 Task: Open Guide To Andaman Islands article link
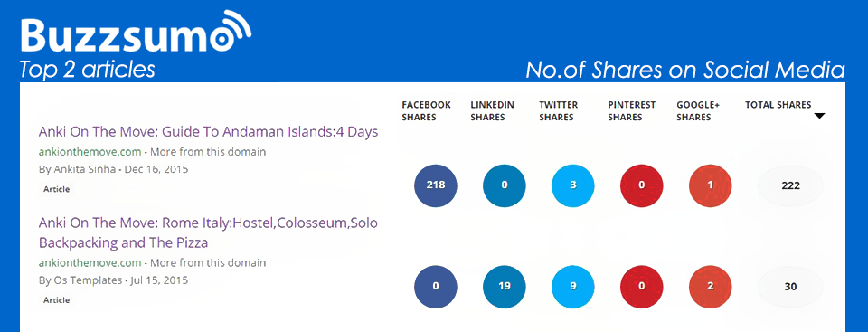pyautogui.click(x=208, y=132)
